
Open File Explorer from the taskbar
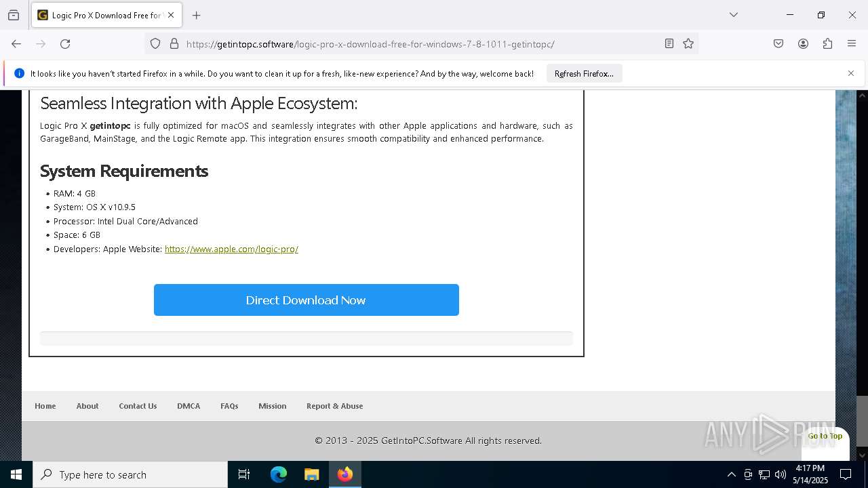tap(311, 474)
